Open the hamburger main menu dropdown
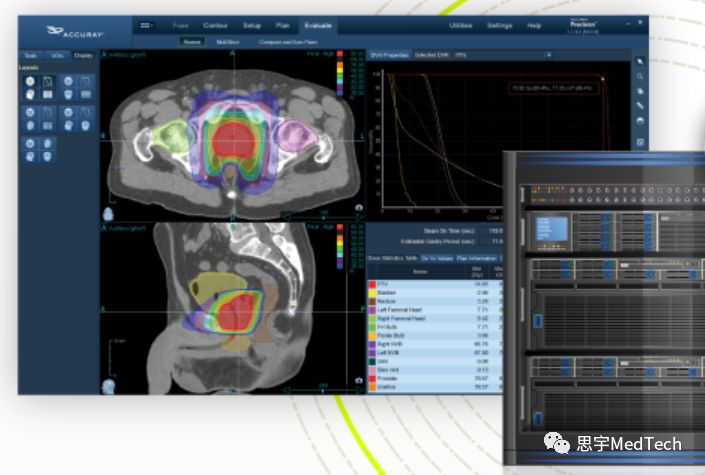The image size is (705, 475). click(146, 26)
